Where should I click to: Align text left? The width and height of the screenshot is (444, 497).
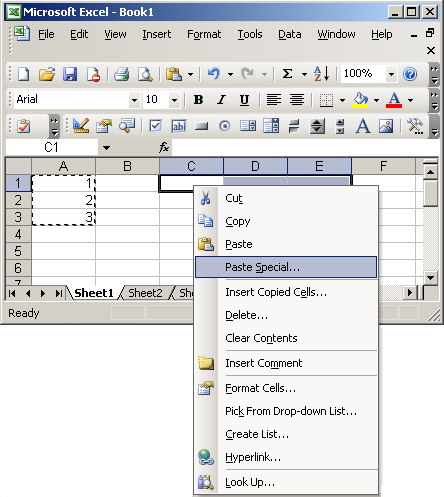[x=274, y=100]
